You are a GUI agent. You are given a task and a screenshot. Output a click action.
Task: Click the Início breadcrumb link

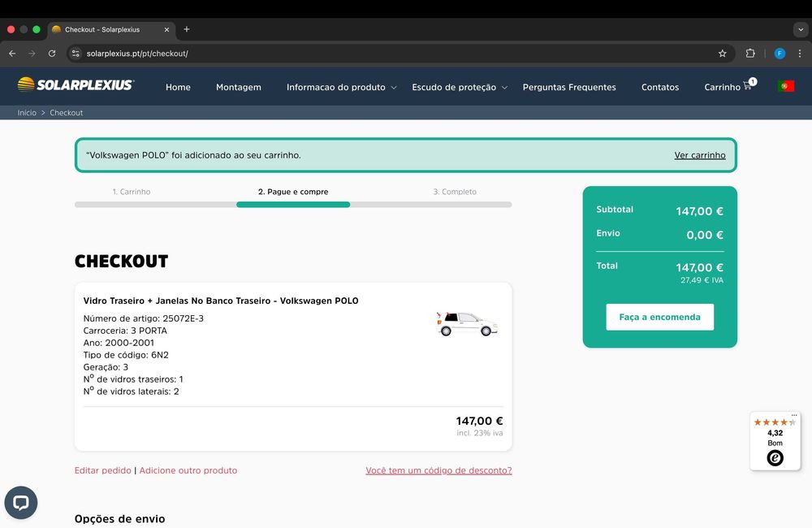pos(27,112)
